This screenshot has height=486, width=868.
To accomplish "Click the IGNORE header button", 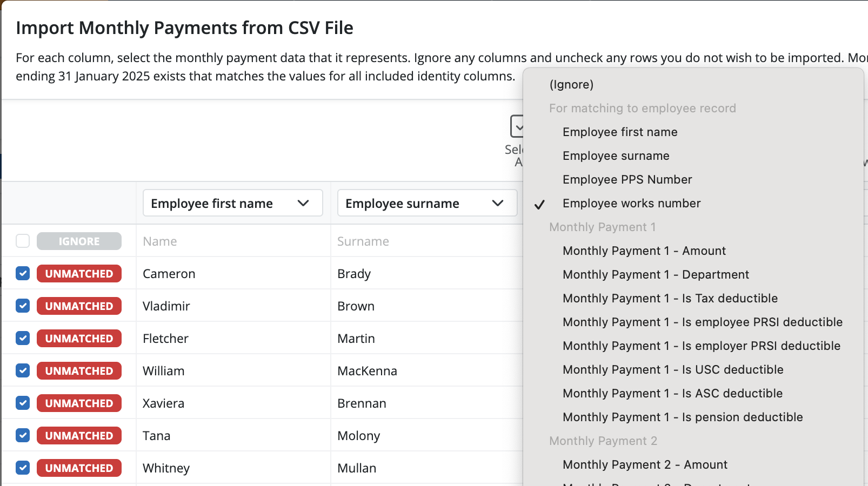I will [79, 241].
